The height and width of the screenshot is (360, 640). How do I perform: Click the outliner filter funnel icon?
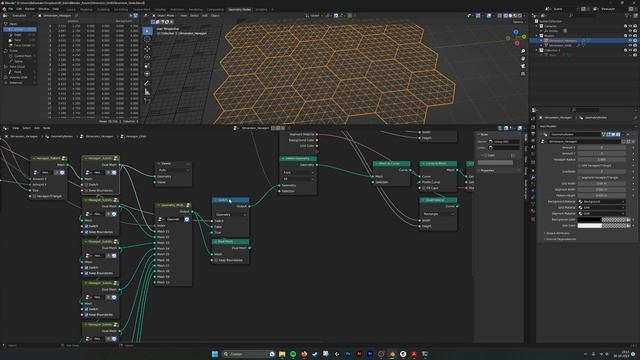pos(627,16)
